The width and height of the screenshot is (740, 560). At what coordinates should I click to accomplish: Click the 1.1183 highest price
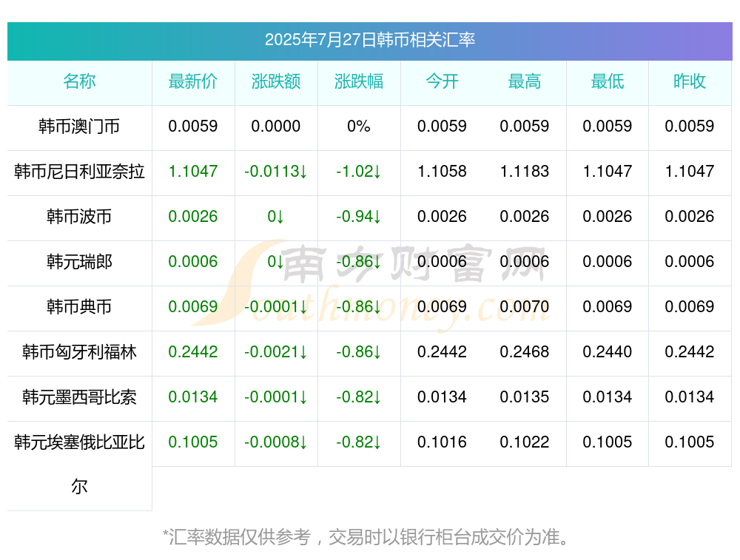525,172
